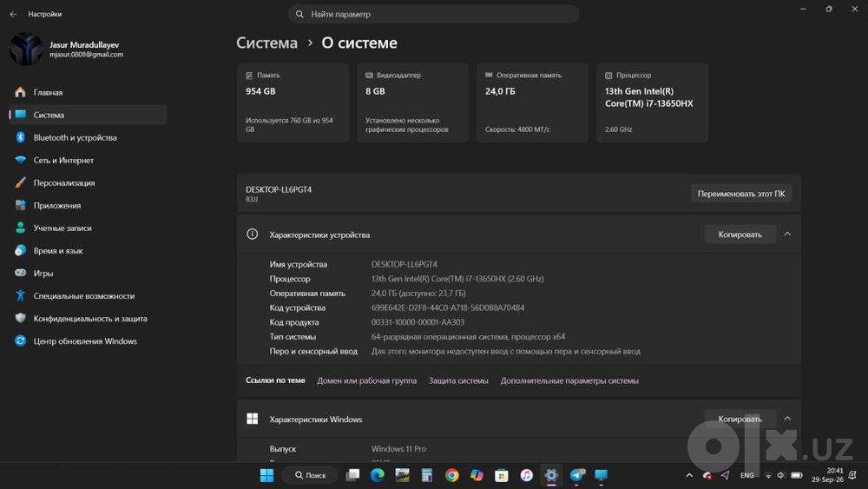Click the info icon next to Характеристики устройства
The width and height of the screenshot is (868, 489).
pos(252,235)
